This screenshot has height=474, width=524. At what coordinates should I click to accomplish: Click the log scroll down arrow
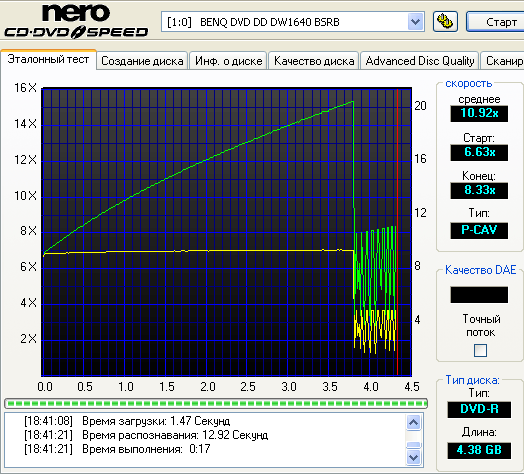pyautogui.click(x=414, y=457)
